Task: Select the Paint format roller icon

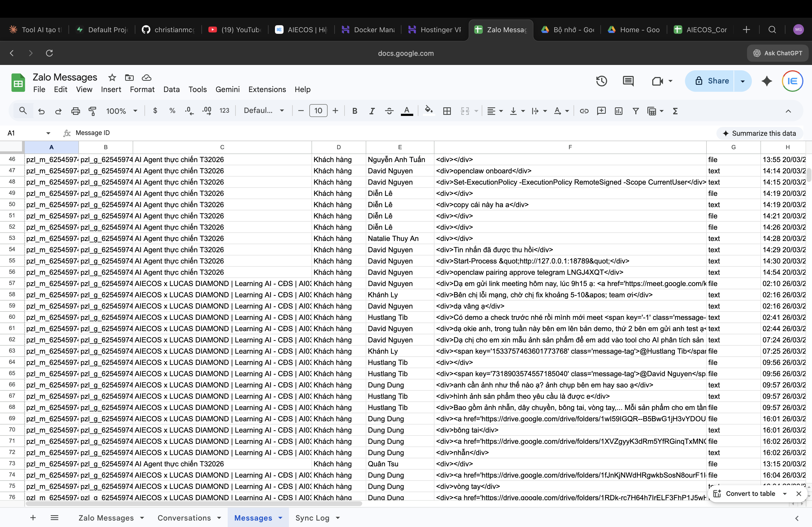Action: 92,111
